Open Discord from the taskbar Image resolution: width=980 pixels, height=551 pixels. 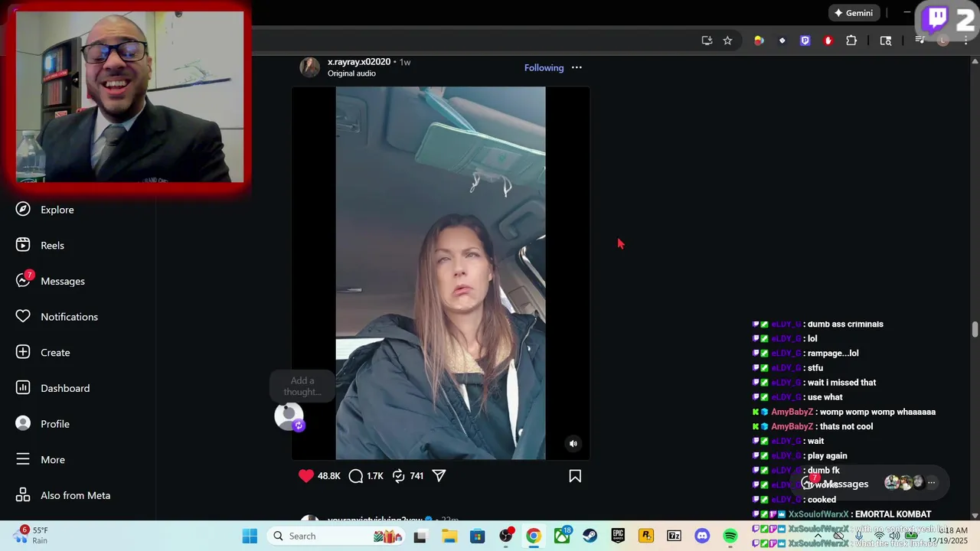pyautogui.click(x=702, y=536)
